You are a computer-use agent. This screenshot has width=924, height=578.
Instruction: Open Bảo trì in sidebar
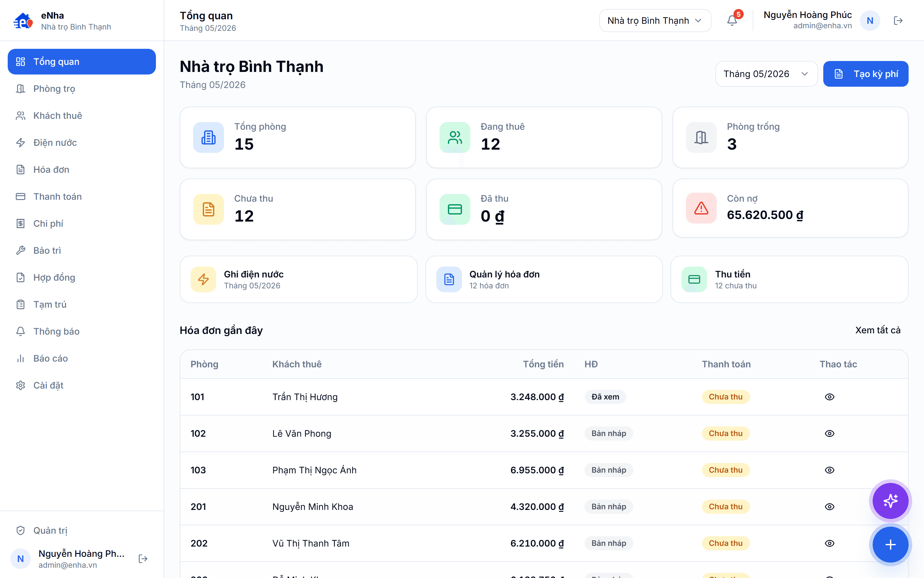(82, 250)
